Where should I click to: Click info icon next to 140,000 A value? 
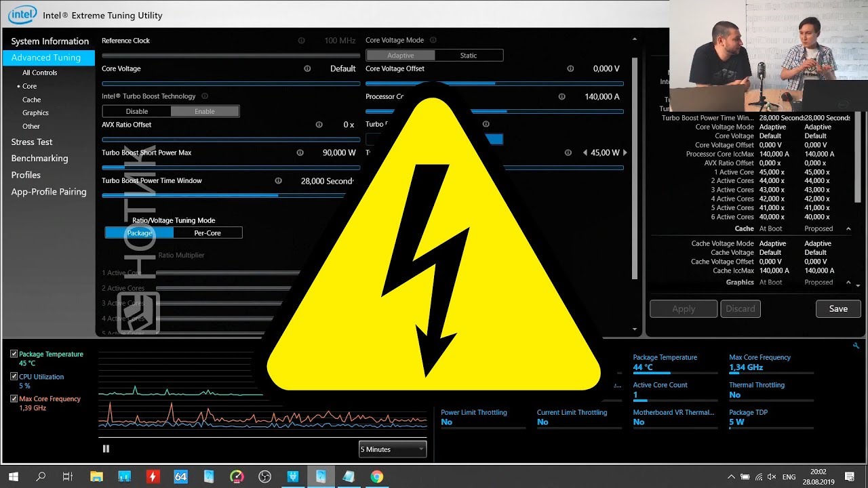[561, 97]
